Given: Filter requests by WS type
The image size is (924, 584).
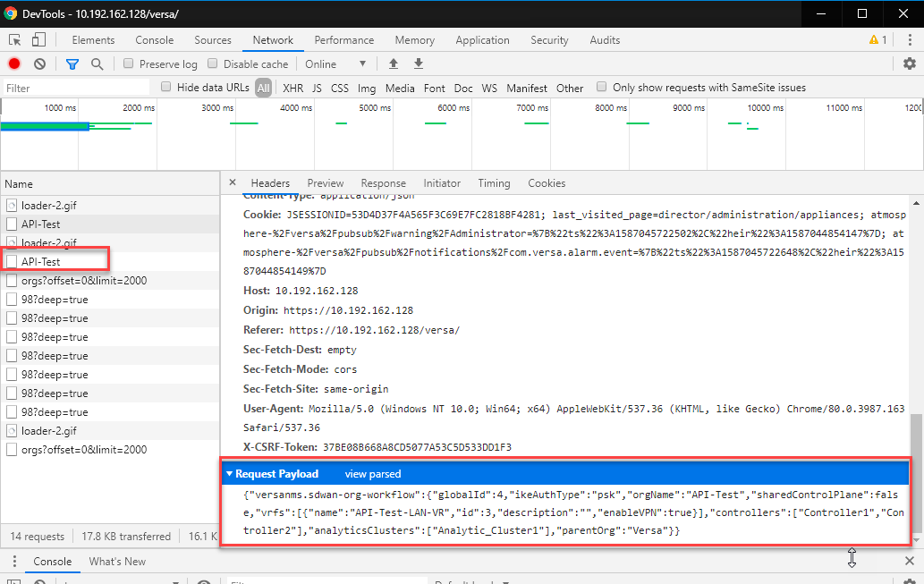Looking at the screenshot, I should (x=489, y=89).
